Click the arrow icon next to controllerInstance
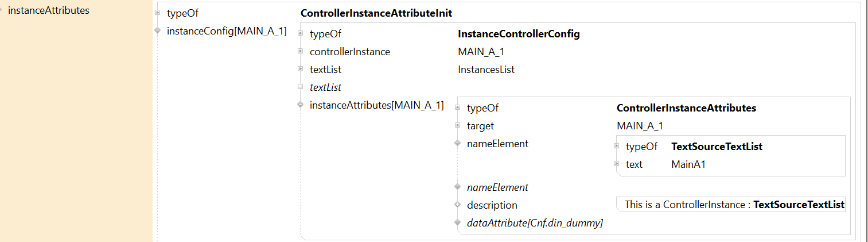 300,52
